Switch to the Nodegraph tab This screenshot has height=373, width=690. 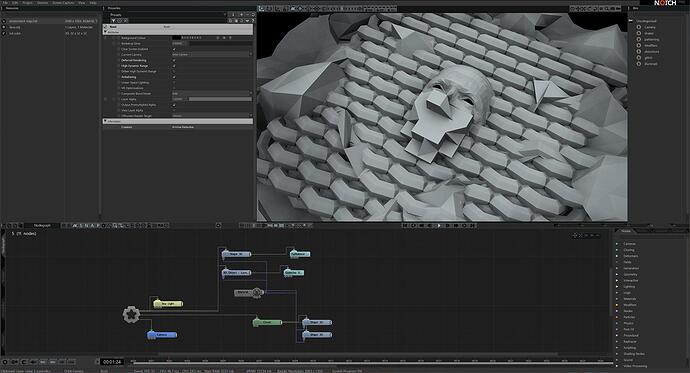click(x=42, y=225)
